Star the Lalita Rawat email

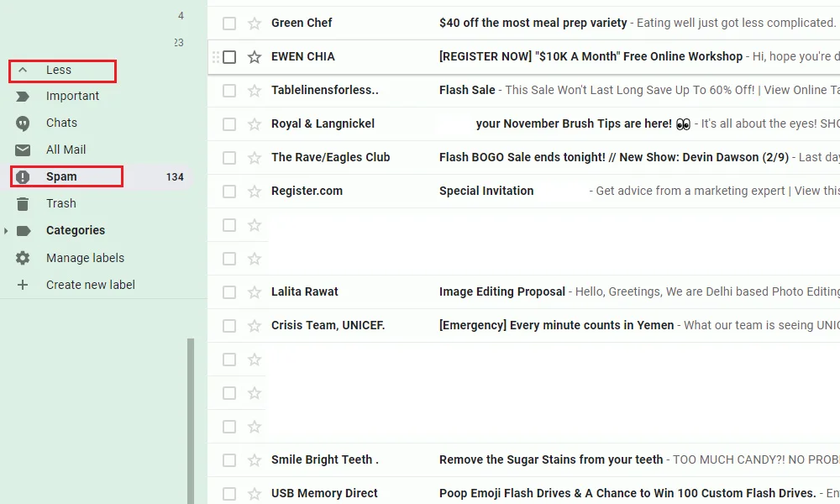(x=255, y=292)
